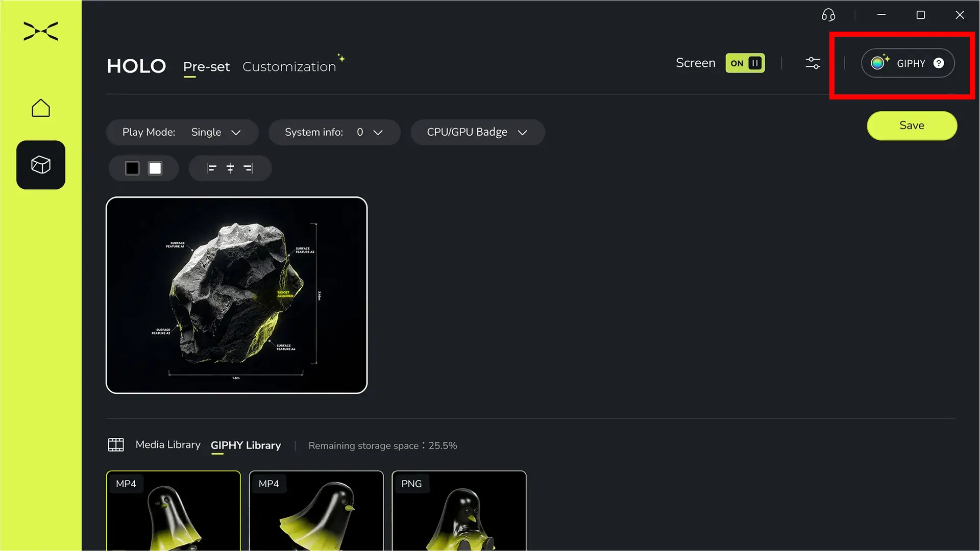Open the Home page in sidebar
Viewport: 980px width, 551px height.
[41, 108]
